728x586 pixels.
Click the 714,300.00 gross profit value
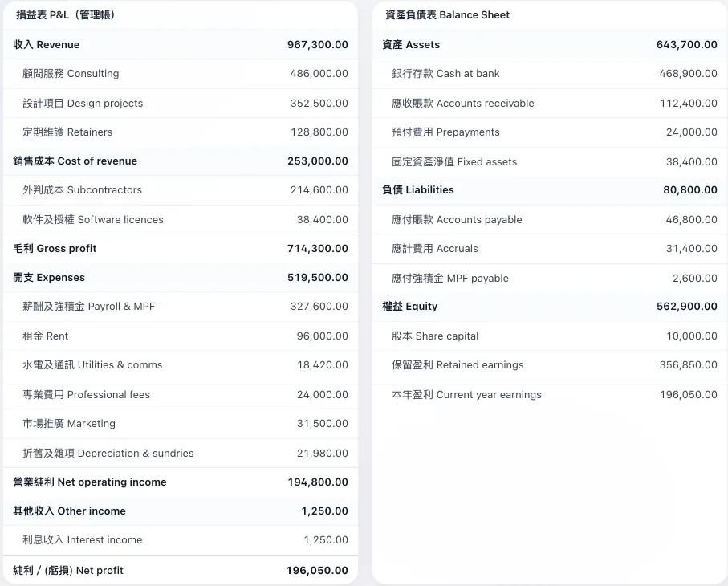pos(318,248)
